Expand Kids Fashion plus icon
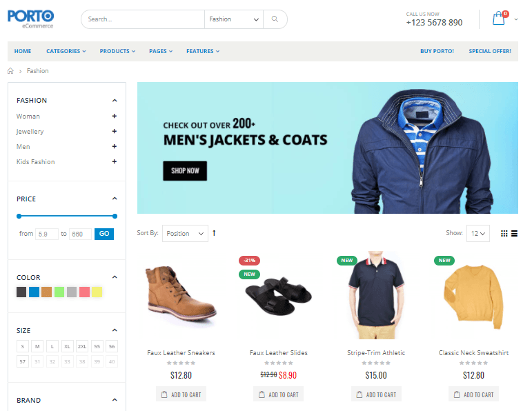The image size is (532, 411). [x=115, y=161]
